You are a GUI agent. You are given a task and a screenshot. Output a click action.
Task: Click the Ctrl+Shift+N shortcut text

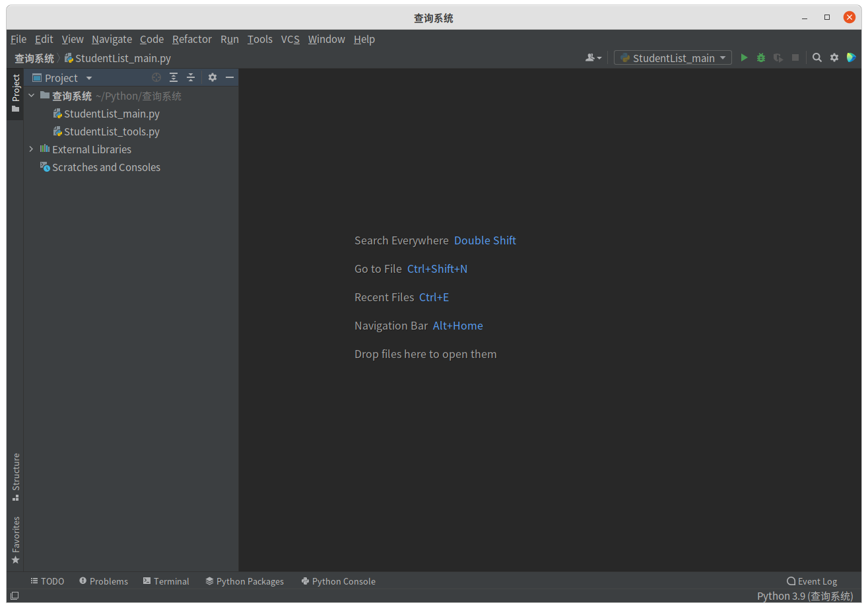[x=437, y=269]
